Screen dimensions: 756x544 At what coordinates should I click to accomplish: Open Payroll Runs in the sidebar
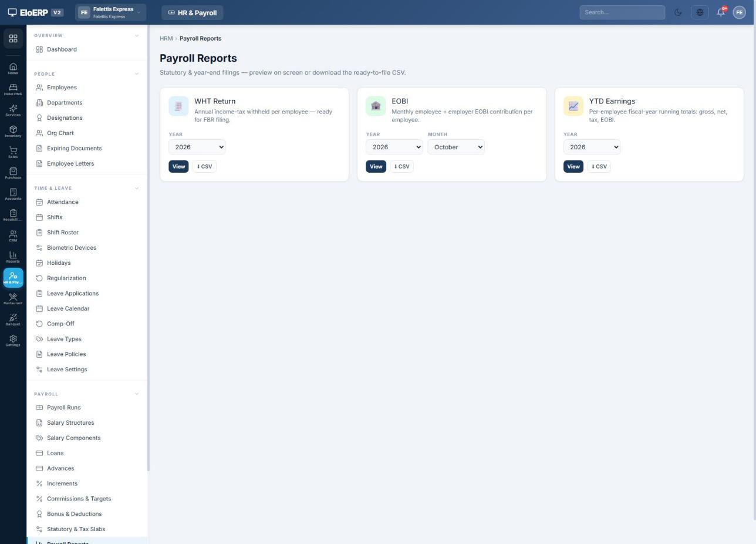[x=86, y=408]
